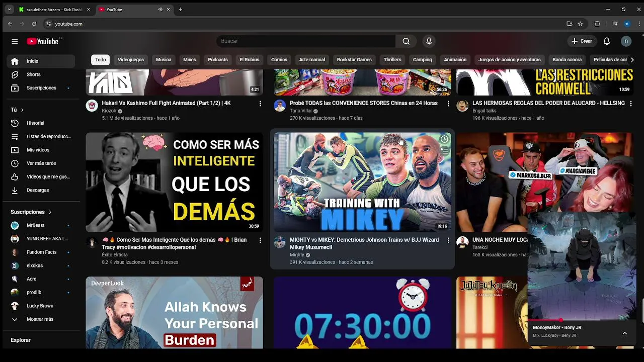Click the magnifier search button
Viewport: 644px width, 362px height.
click(406, 41)
